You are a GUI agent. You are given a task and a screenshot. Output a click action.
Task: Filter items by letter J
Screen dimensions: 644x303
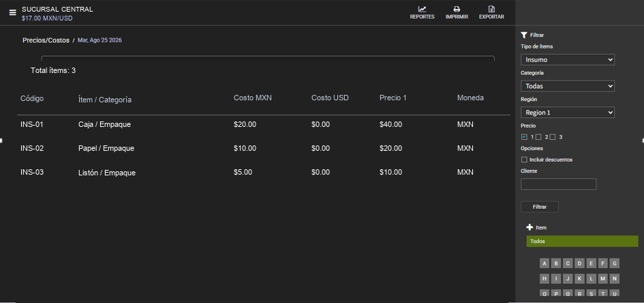[568, 278]
